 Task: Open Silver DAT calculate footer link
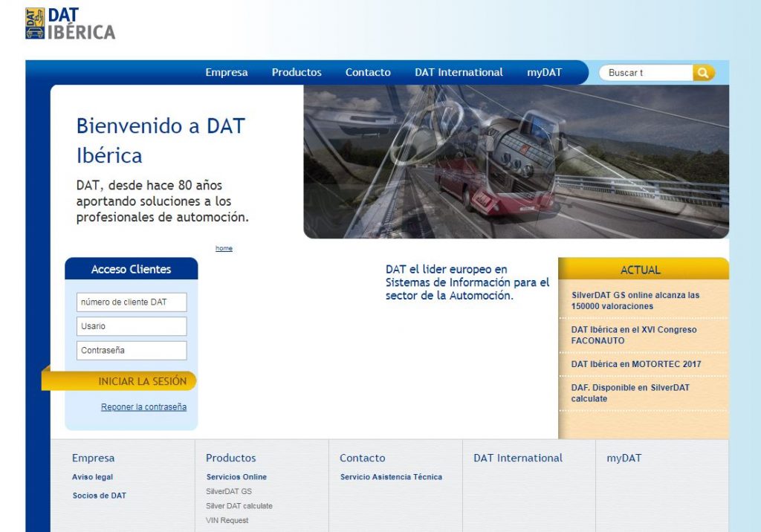(239, 506)
